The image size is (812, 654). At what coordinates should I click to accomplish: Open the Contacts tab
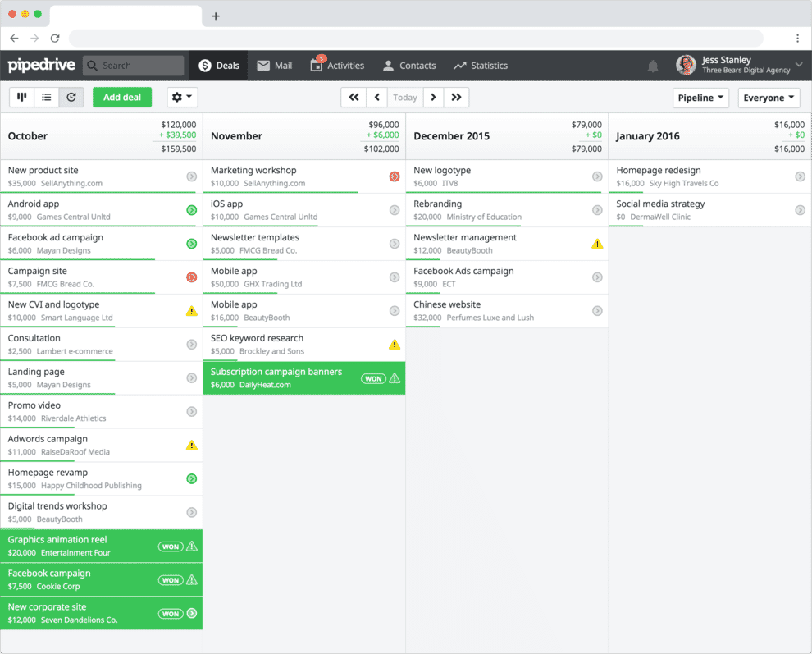point(409,66)
